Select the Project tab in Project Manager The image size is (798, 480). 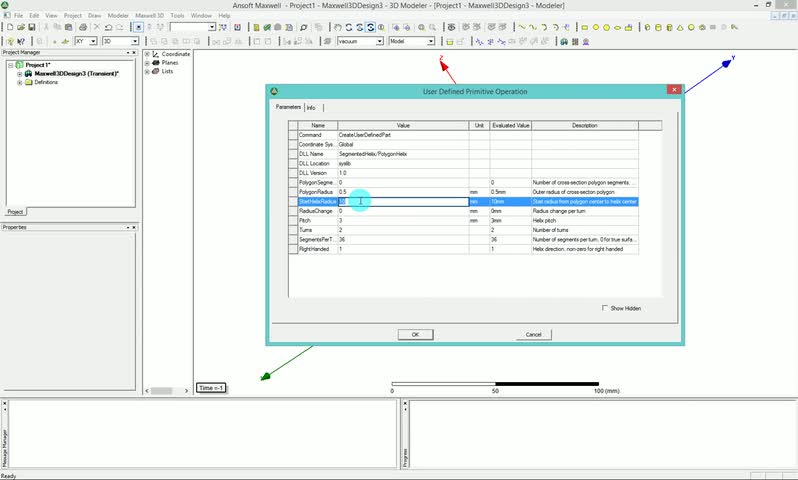click(15, 212)
